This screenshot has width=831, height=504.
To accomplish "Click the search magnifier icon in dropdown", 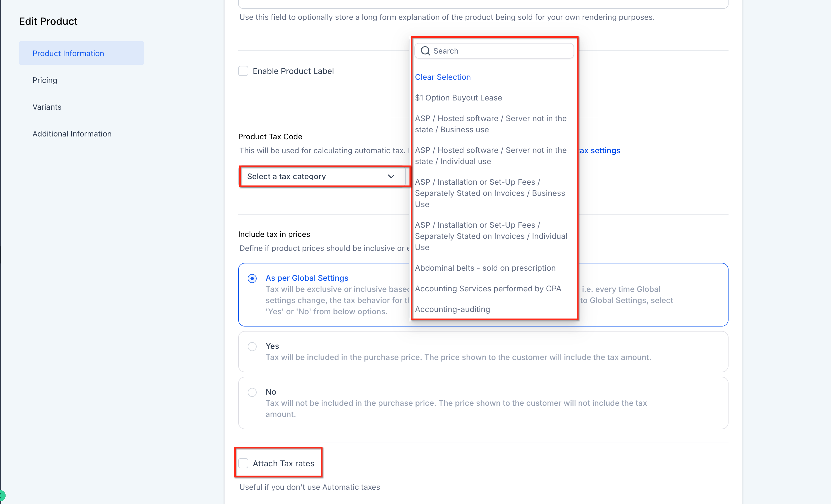I will 425,51.
